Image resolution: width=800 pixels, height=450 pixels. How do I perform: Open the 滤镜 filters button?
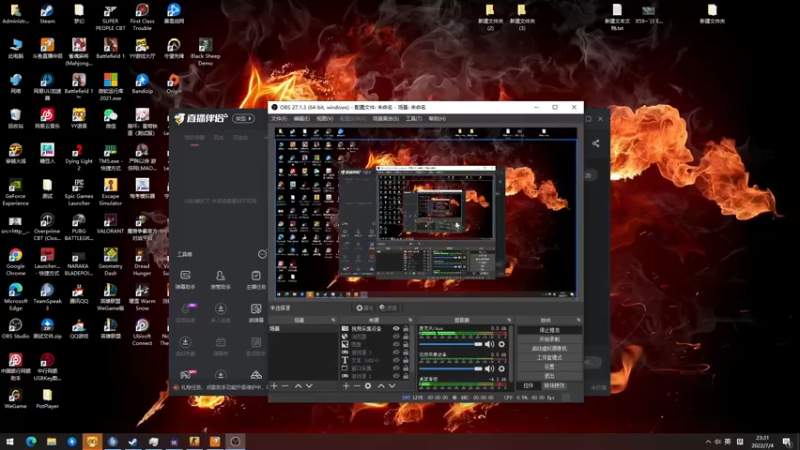(388, 308)
